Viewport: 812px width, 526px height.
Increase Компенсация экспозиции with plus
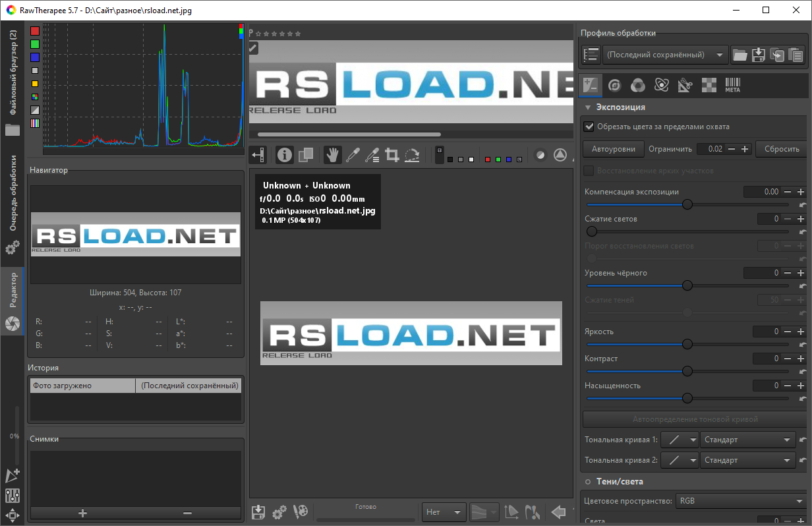point(801,192)
